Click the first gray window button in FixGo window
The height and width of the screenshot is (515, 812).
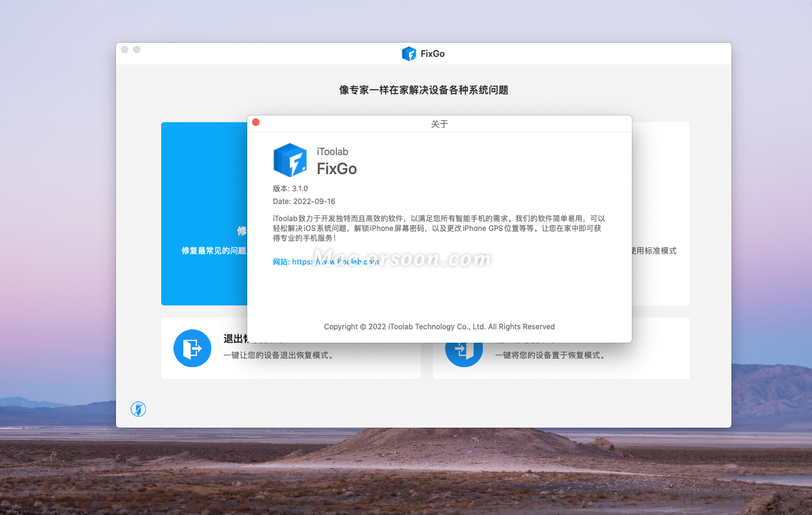[x=125, y=49]
